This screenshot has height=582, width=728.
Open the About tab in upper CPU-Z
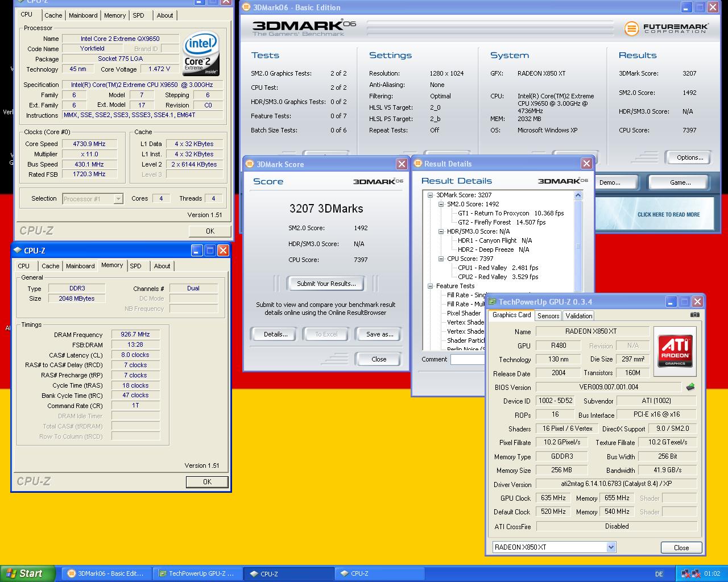[x=165, y=15]
